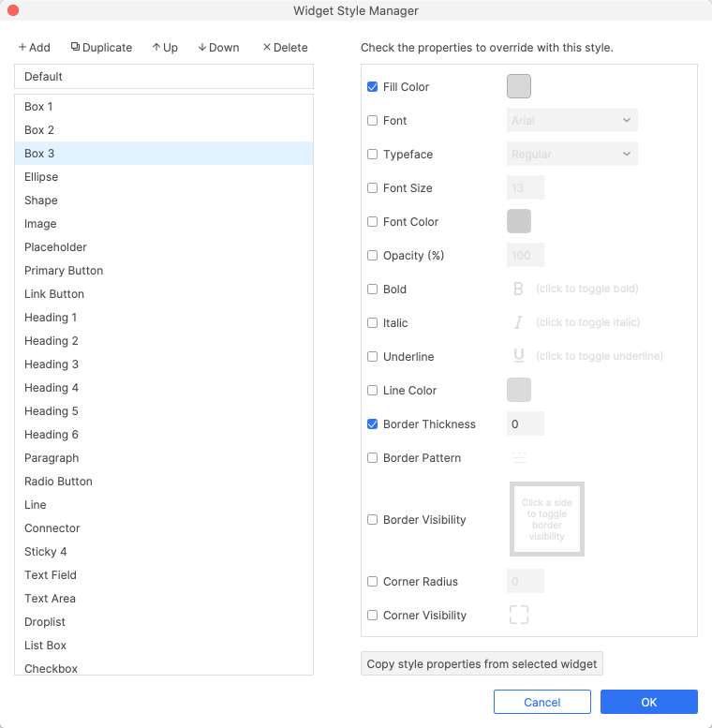Click the Italic I toggle icon

click(518, 322)
